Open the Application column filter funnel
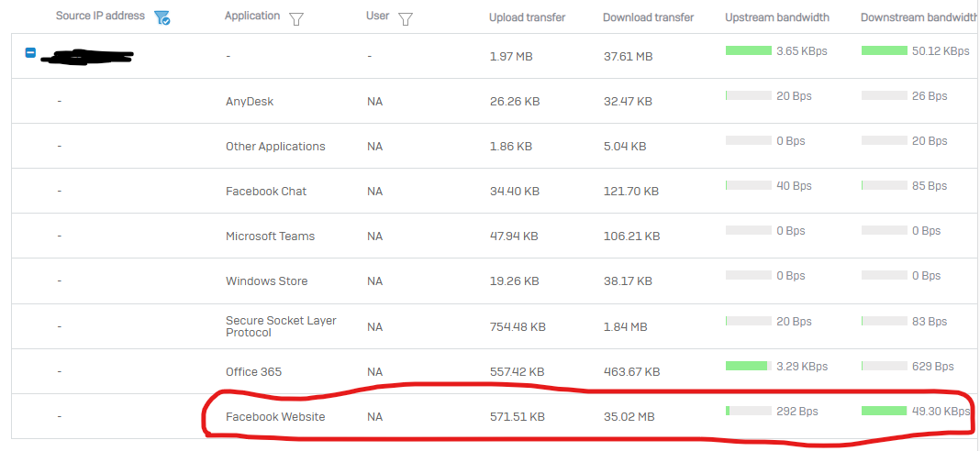This screenshot has width=980, height=451. (x=296, y=19)
